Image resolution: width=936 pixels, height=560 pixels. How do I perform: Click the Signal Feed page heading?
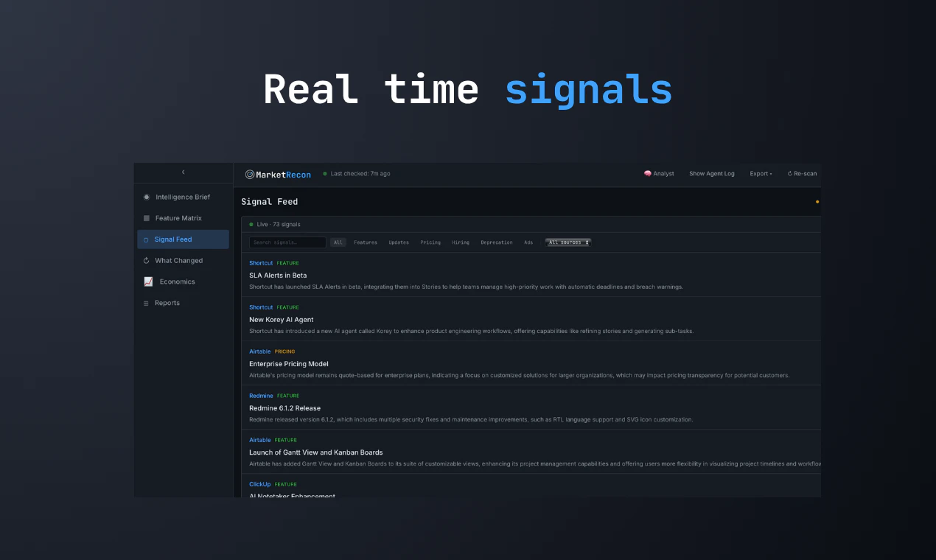tap(270, 201)
